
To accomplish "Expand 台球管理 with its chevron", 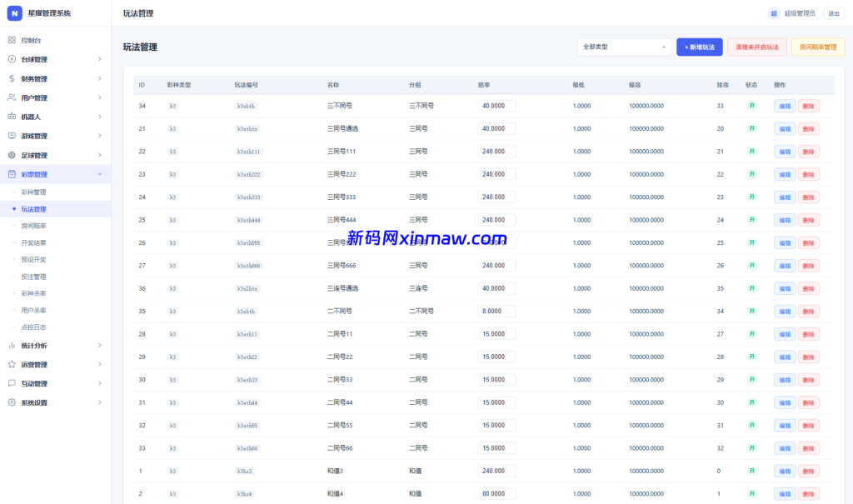I will (100, 59).
